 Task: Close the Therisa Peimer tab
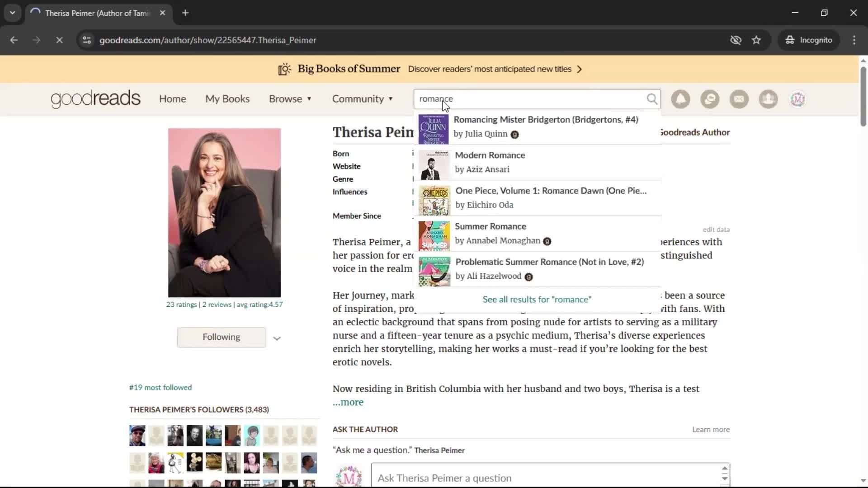tap(162, 13)
